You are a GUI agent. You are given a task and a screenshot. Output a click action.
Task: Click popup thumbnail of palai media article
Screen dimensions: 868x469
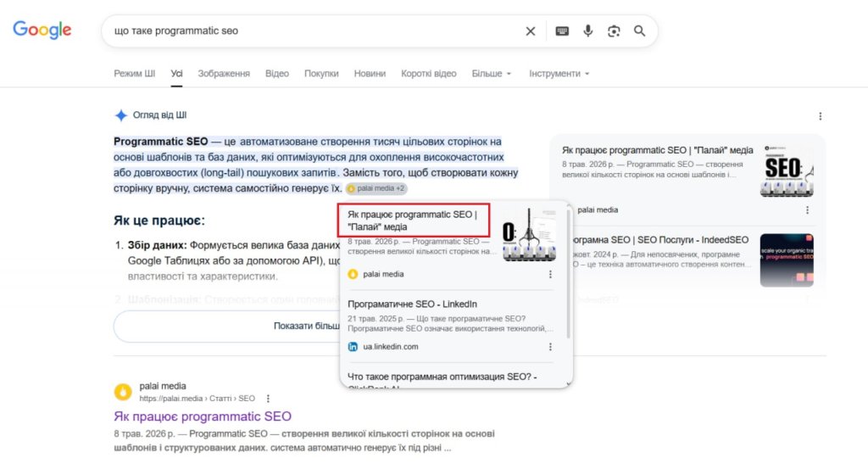529,234
